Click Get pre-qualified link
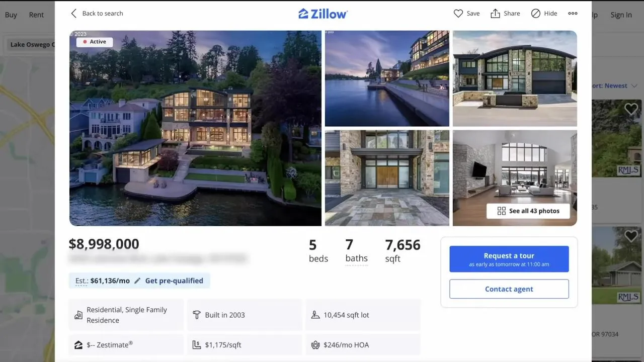The width and height of the screenshot is (644, 362). click(174, 281)
